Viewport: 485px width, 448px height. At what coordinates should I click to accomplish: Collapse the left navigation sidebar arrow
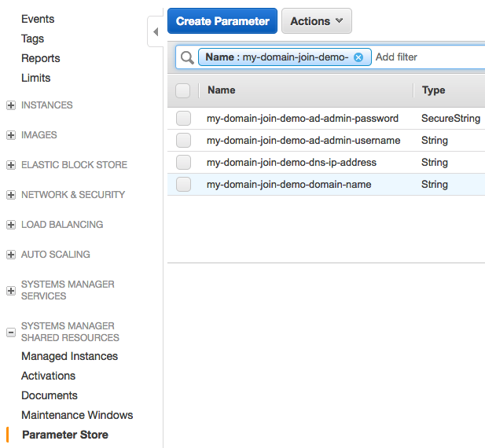click(155, 32)
